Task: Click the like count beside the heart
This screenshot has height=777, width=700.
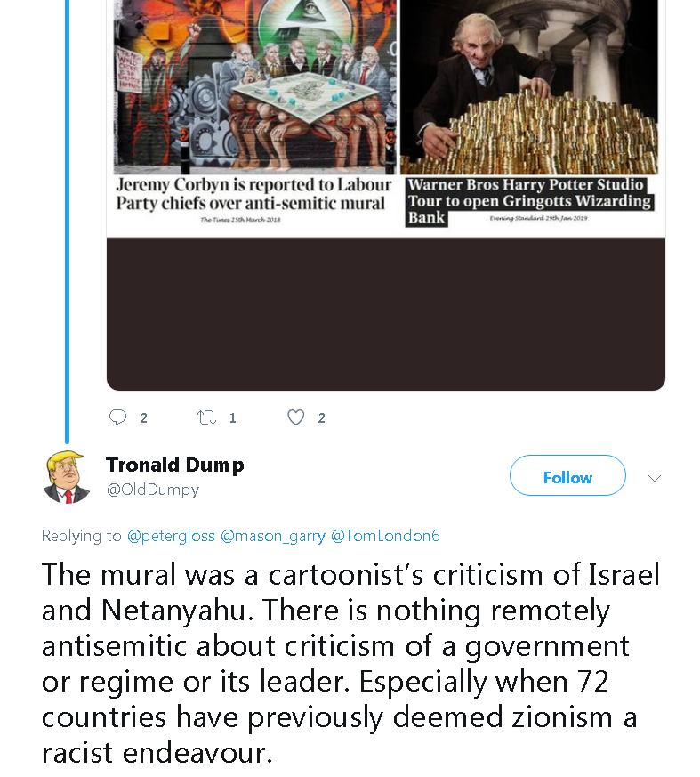Action: click(322, 417)
